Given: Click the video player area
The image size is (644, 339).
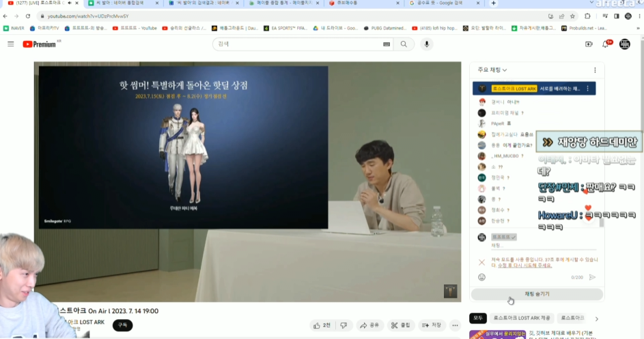Looking at the screenshot, I should pyautogui.click(x=248, y=182).
